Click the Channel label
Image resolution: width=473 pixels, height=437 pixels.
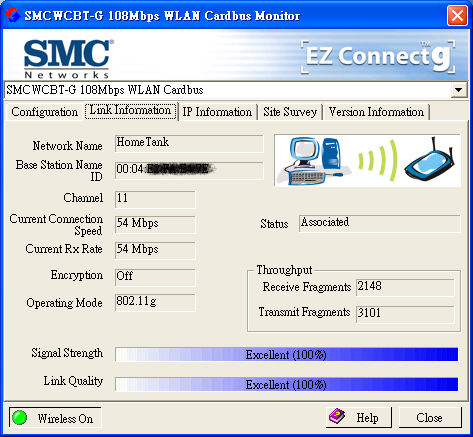[83, 198]
